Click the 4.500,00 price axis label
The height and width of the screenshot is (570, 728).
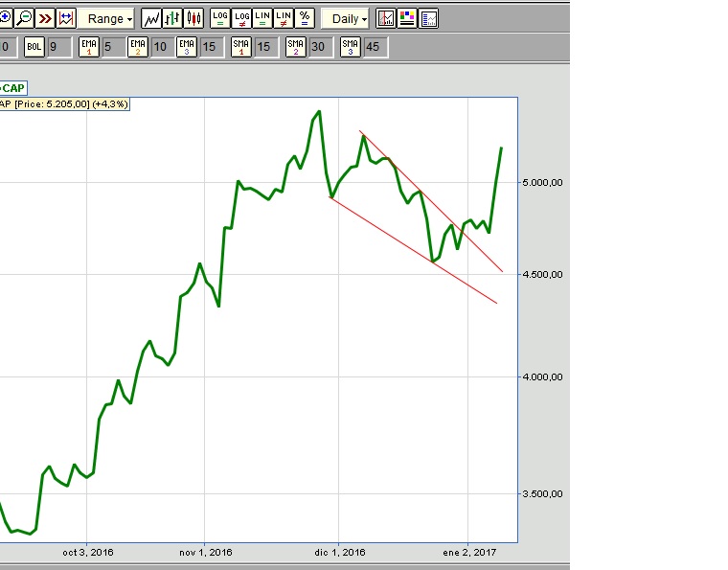click(x=542, y=274)
